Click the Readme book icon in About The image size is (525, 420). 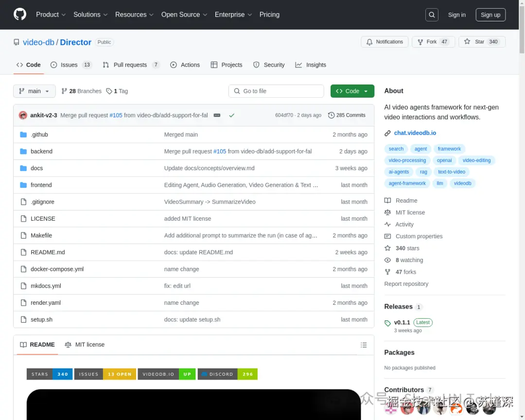[x=387, y=201]
